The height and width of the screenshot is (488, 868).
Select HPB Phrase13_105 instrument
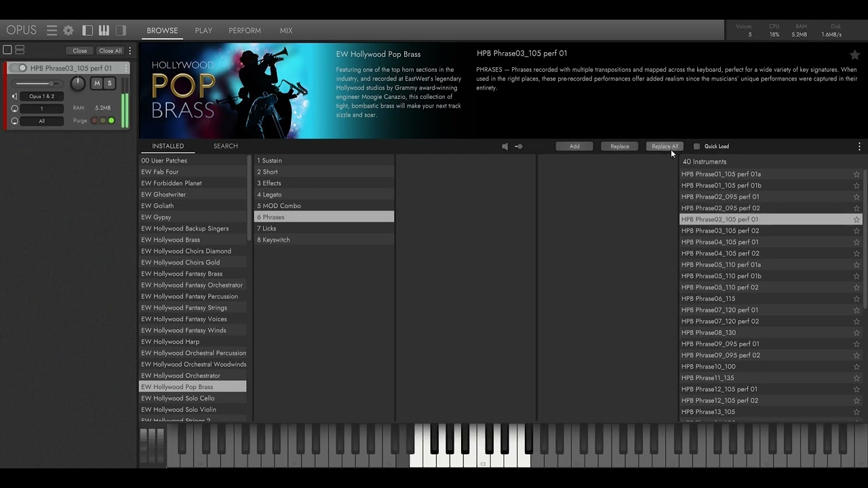770,412
